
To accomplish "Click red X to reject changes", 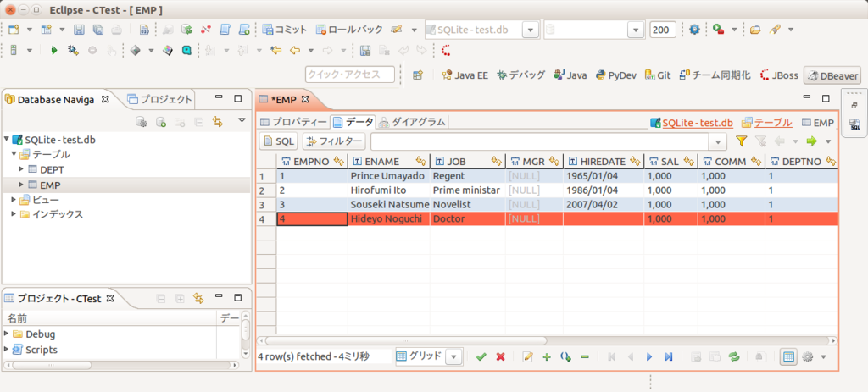I will point(500,356).
